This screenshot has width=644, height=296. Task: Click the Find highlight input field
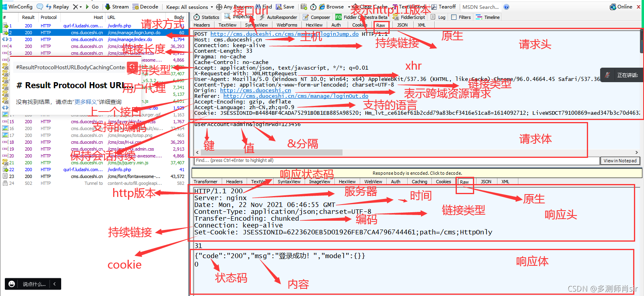(396, 161)
